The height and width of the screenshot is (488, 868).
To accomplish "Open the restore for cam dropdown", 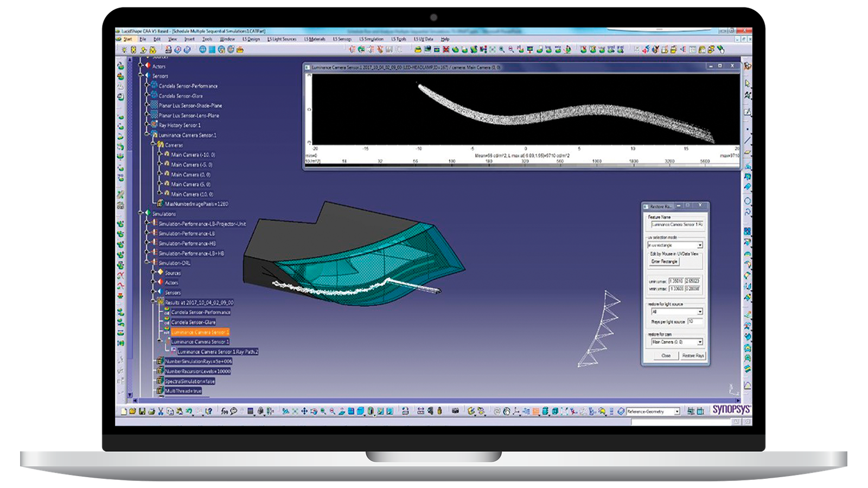I will (x=700, y=342).
